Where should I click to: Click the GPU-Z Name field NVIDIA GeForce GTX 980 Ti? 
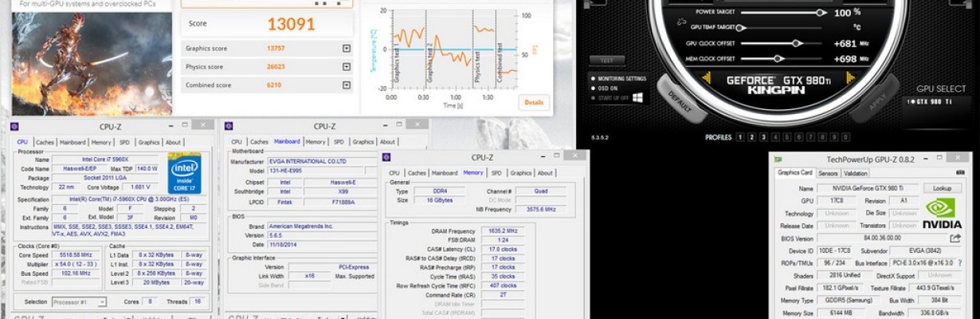point(868,188)
